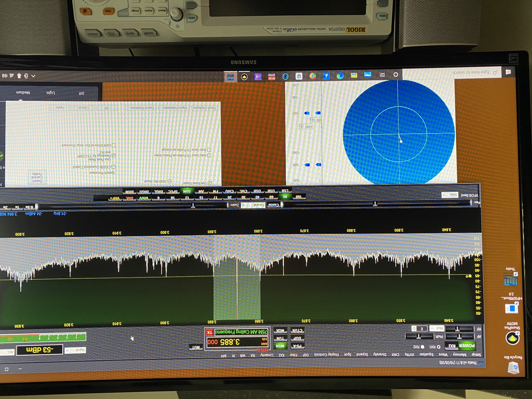Click Export Database button in Setup

point(141,108)
